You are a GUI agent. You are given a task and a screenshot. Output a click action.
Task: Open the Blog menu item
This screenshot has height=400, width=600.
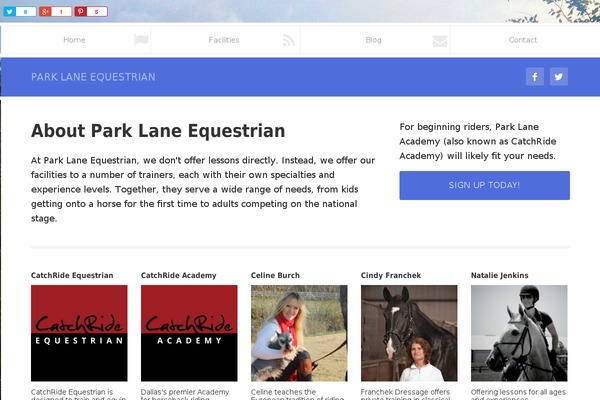point(373,40)
